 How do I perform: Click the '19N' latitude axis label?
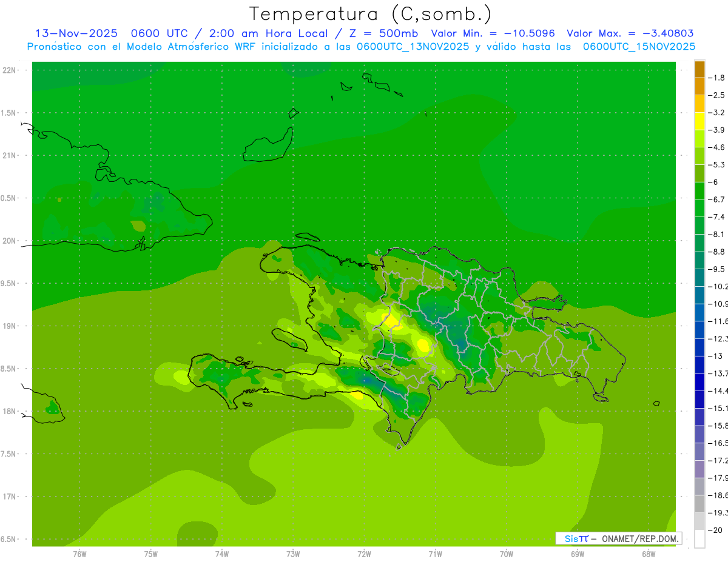(10, 326)
